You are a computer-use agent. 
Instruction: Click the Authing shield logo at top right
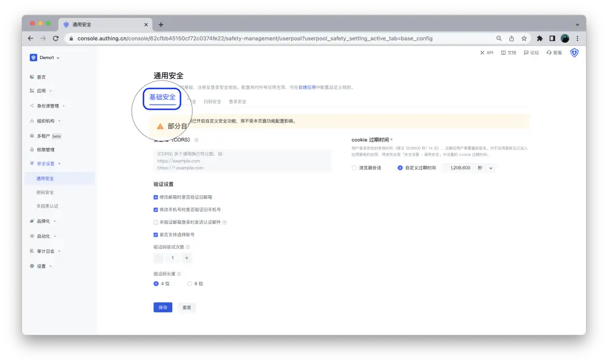[574, 53]
